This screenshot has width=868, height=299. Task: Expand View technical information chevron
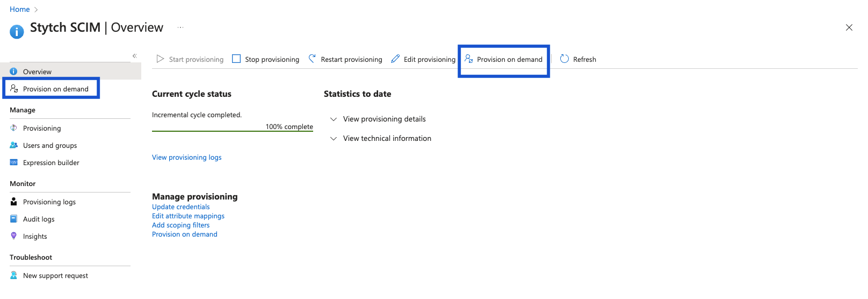coord(334,138)
